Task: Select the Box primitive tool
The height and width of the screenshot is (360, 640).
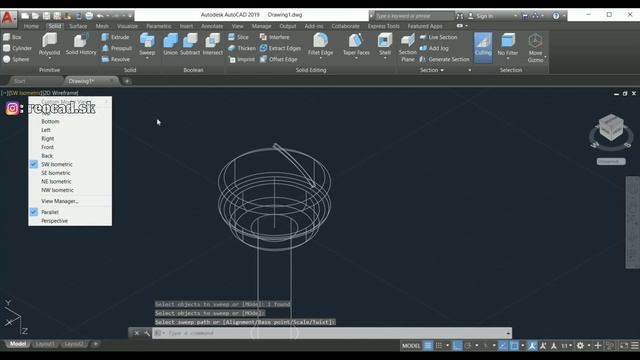Action: coord(12,37)
